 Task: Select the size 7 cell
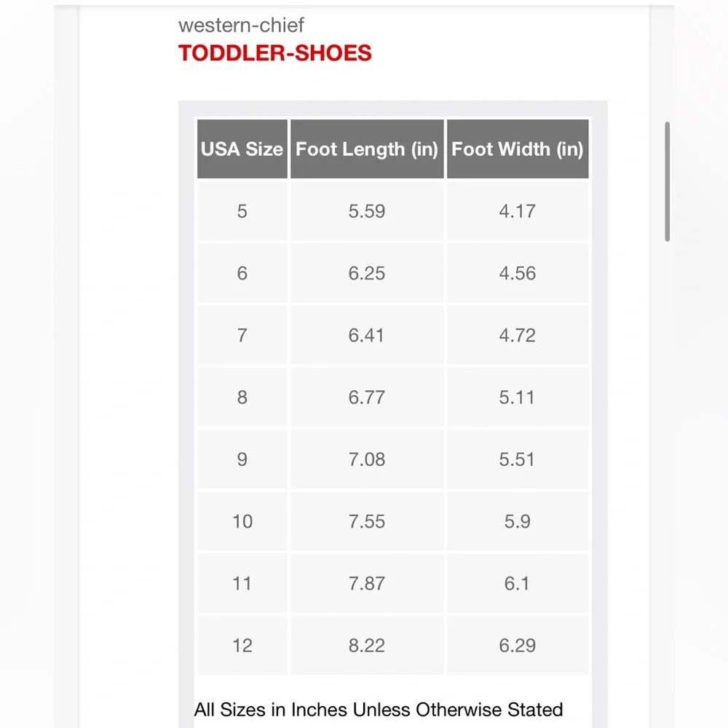242,335
